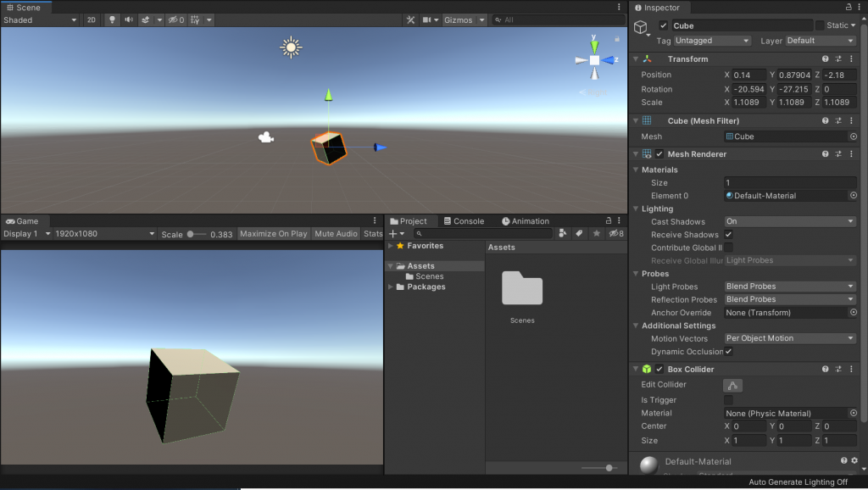Open the Shaded draw mode dropdown

pyautogui.click(x=40, y=20)
